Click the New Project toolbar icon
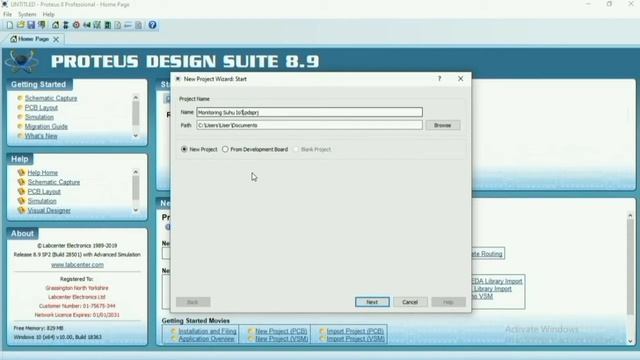Image resolution: width=640 pixels, height=360 pixels. [10, 25]
